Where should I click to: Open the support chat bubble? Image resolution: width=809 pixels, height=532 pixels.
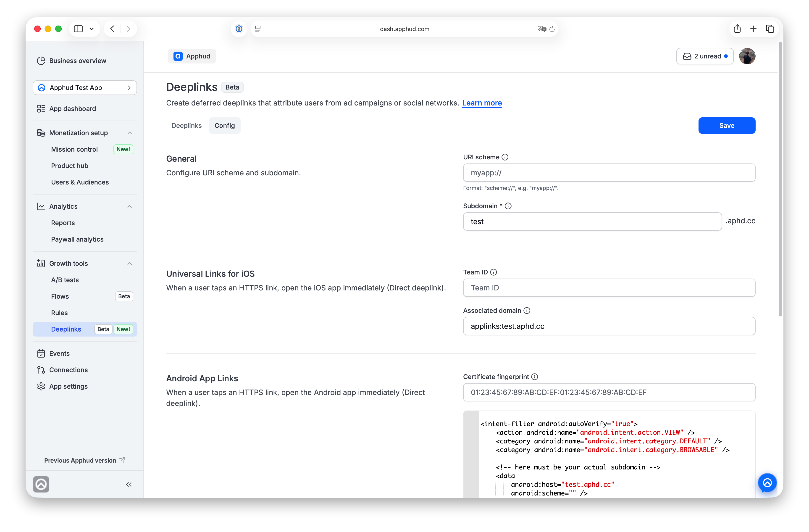click(x=767, y=483)
